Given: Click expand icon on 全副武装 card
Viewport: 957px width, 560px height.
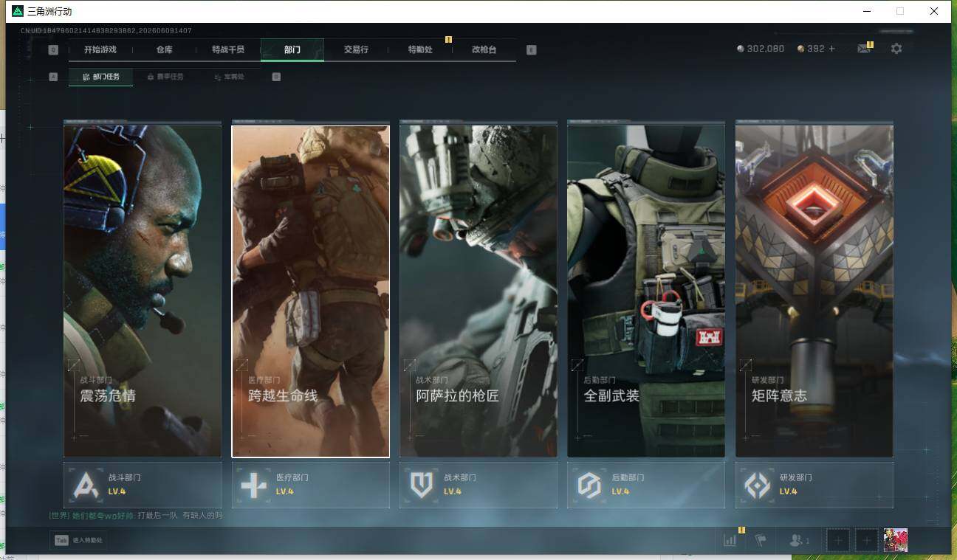Looking at the screenshot, I should [x=577, y=364].
